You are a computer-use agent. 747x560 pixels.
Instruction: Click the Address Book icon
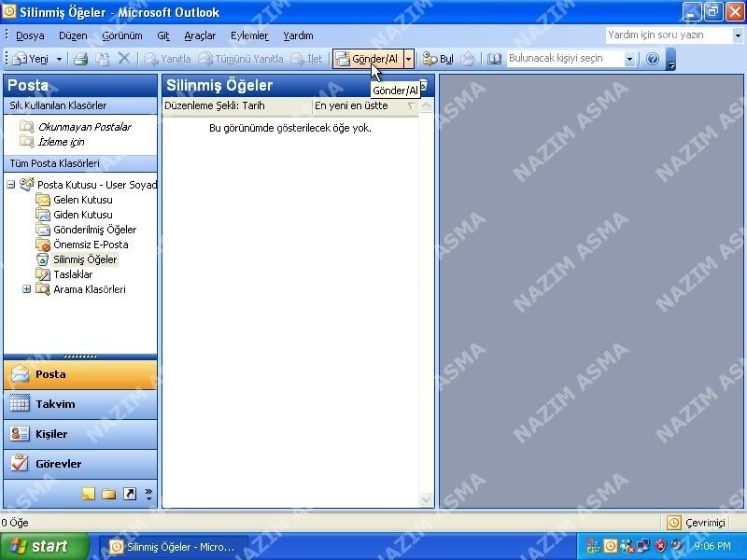click(x=494, y=59)
